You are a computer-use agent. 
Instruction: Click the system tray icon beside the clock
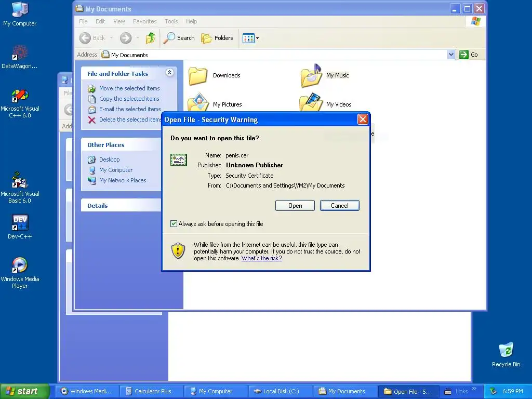[494, 392]
